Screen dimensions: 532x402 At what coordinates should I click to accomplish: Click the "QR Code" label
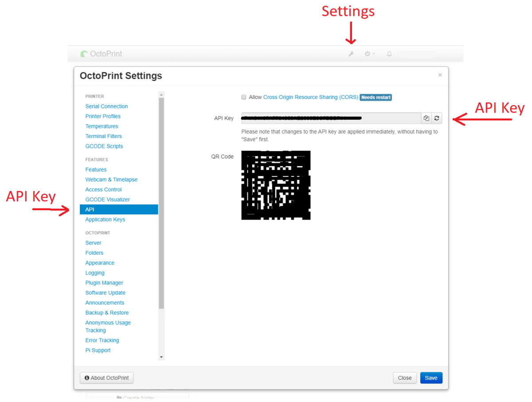(x=223, y=156)
